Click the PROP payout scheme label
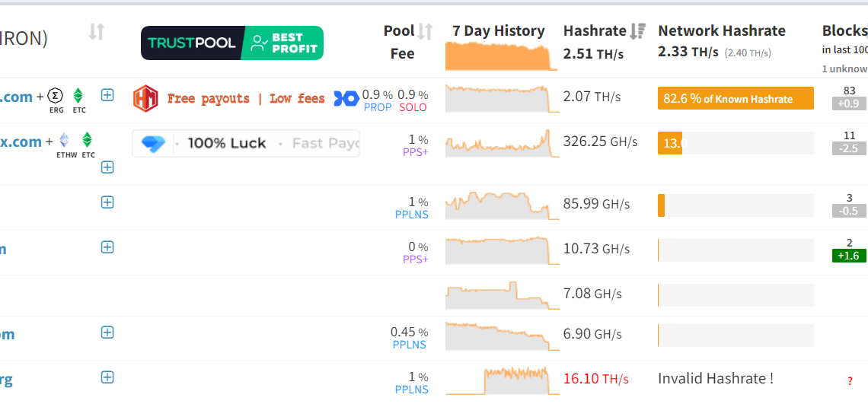The height and width of the screenshot is (404, 868). point(378,107)
